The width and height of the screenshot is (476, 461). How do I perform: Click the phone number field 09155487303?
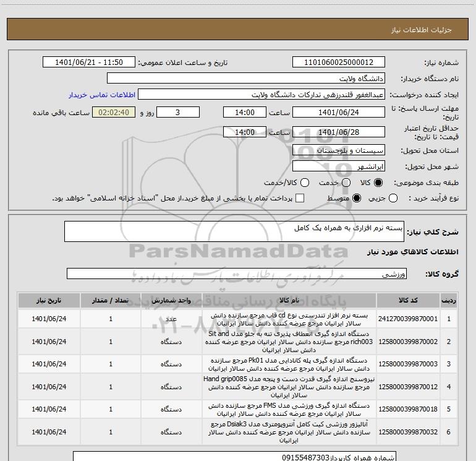[x=234, y=457]
